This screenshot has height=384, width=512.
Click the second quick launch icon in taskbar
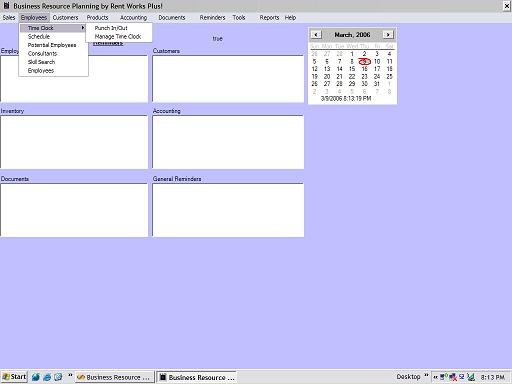[47, 377]
